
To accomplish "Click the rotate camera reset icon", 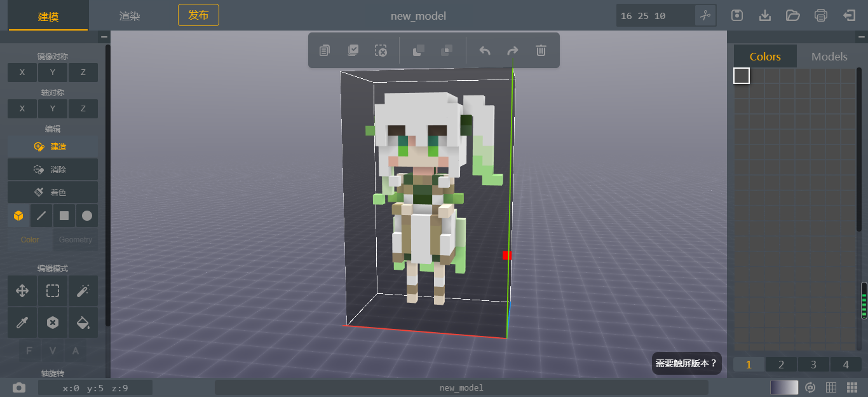I will coord(810,387).
